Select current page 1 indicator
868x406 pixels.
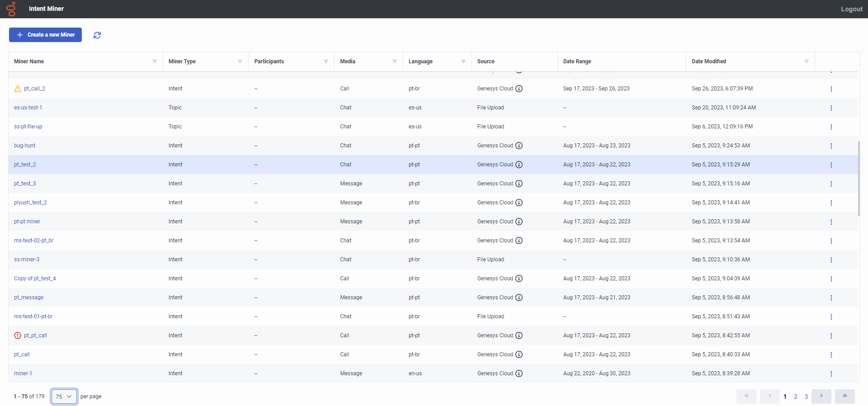tap(785, 397)
